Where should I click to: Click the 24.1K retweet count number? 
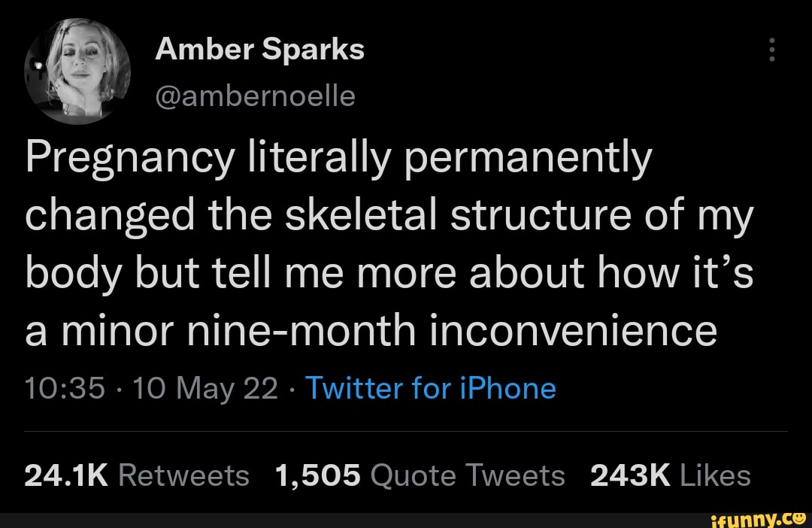click(x=67, y=475)
